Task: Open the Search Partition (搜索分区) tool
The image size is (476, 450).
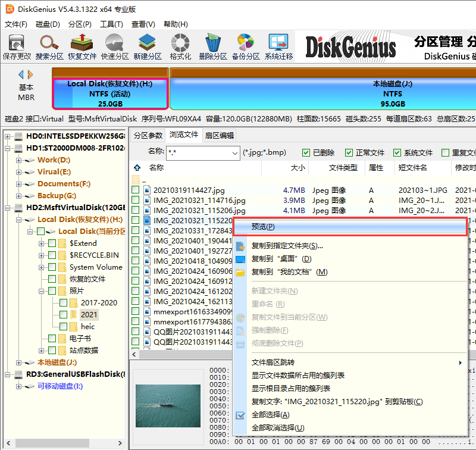Action: point(49,42)
